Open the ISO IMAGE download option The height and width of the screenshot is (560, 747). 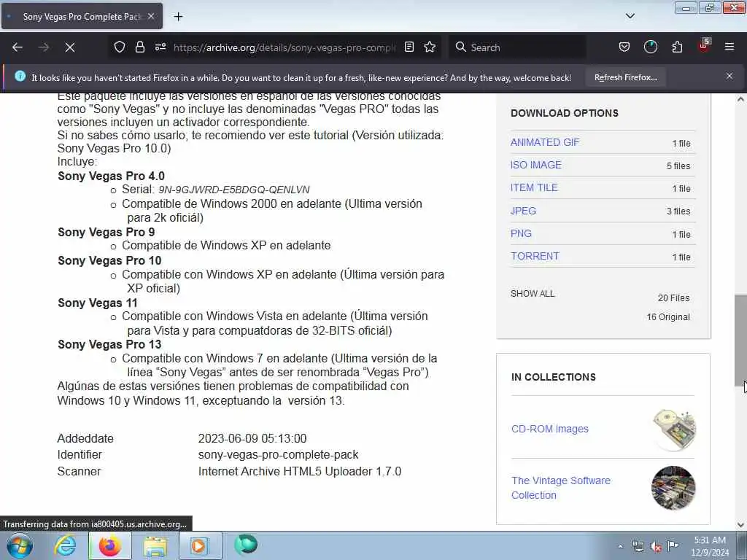point(536,165)
